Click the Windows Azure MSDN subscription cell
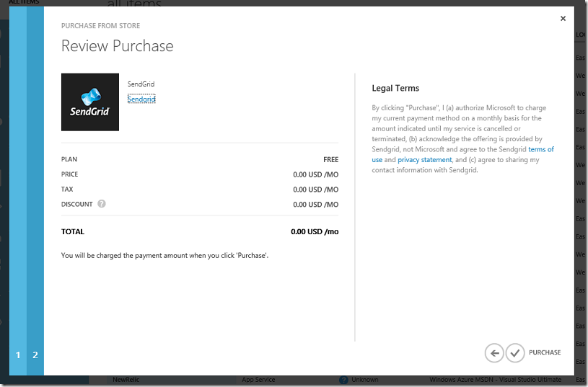Screen dimensions: 588x387 pos(496,380)
